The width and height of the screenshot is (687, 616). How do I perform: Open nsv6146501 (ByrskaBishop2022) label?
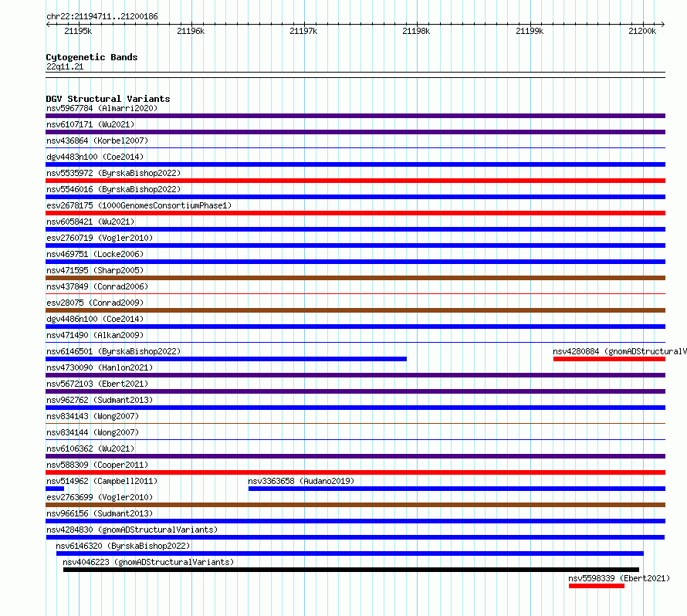click(x=113, y=351)
